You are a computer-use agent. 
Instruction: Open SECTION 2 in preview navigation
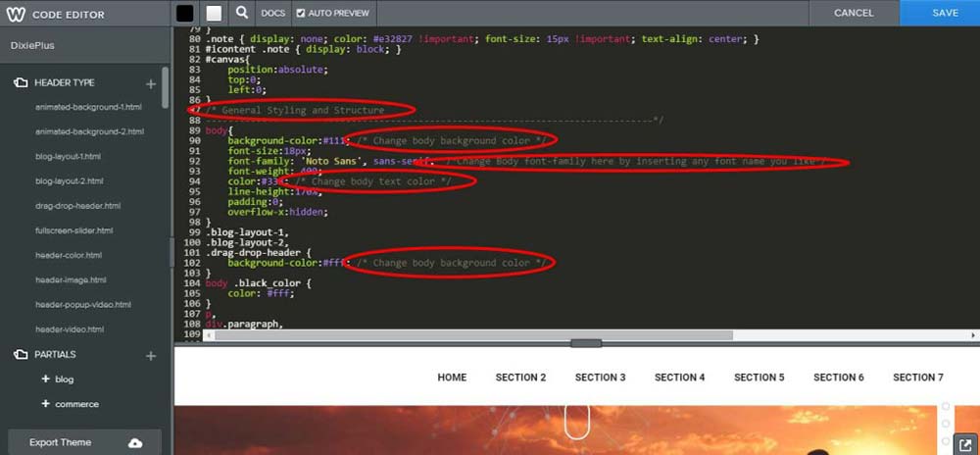click(520, 377)
